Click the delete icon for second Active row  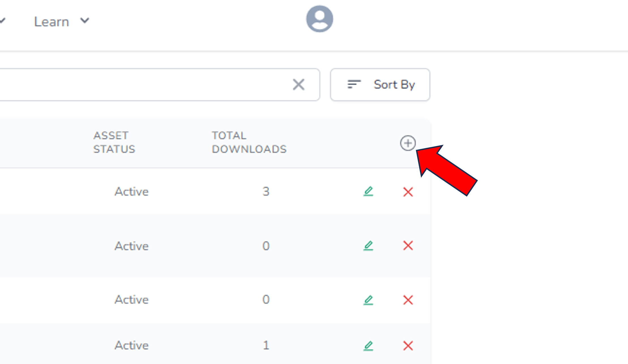pyautogui.click(x=407, y=246)
